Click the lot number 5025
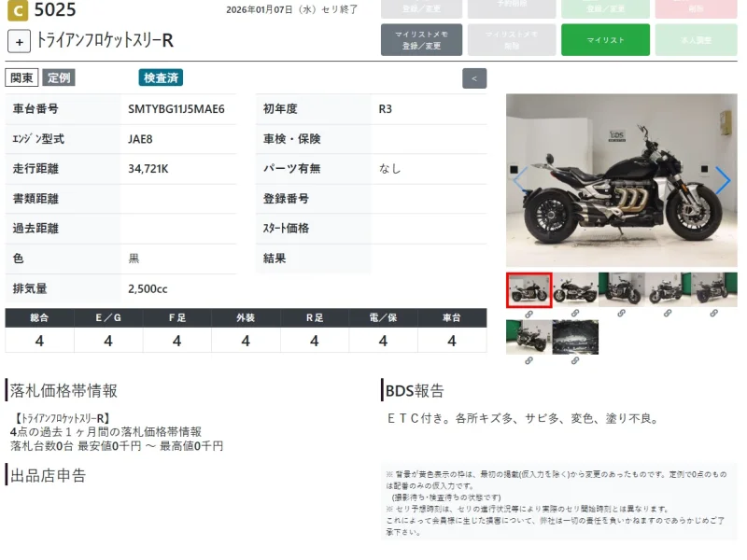This screenshot has width=747, height=560. click(55, 9)
